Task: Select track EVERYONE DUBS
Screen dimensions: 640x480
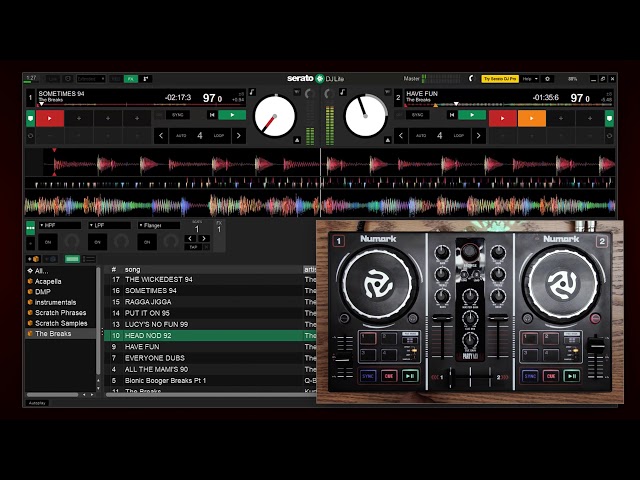Action: 210,358
